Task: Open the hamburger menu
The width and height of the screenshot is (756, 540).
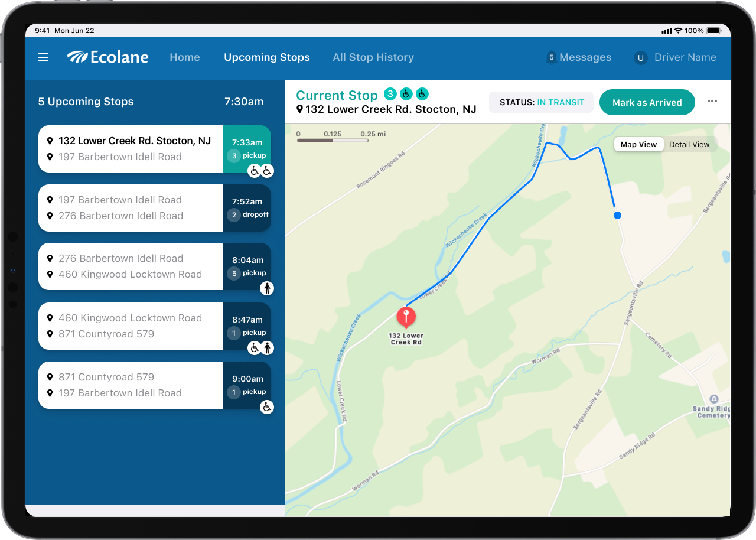Action: (43, 57)
